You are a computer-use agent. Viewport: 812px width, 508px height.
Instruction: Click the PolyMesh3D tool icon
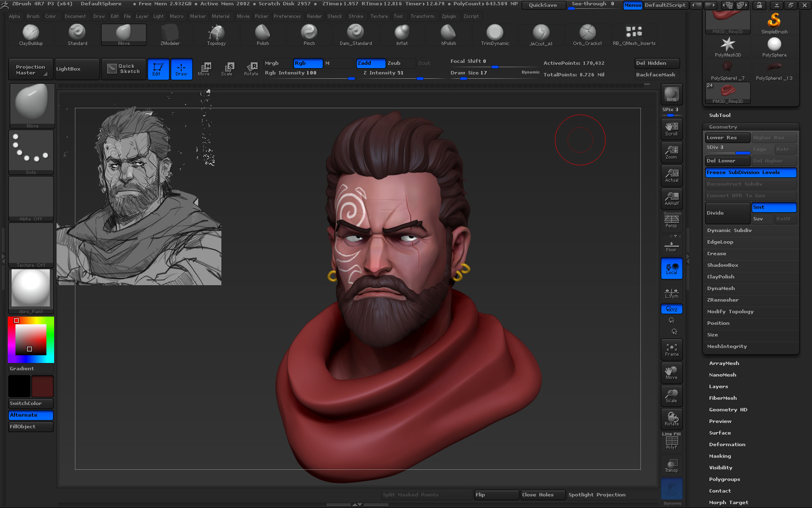[x=727, y=47]
